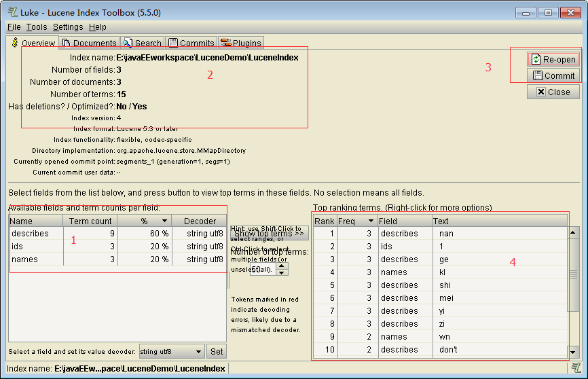This screenshot has height=379, width=588.
Task: Click the Luke logo in status bar
Action: (x=576, y=367)
